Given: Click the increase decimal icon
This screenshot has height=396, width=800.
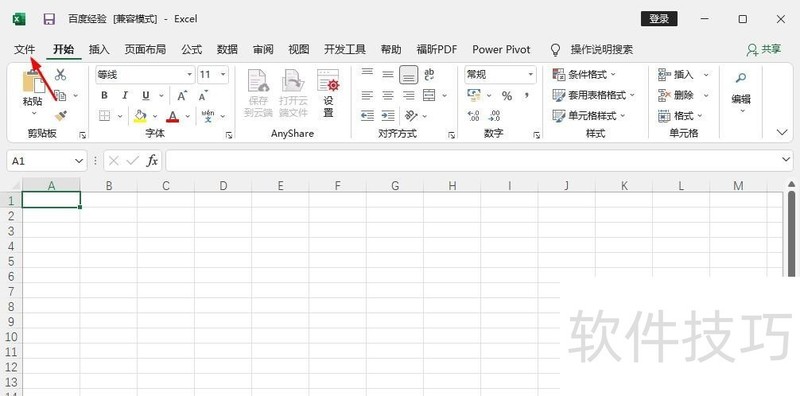Looking at the screenshot, I should (473, 116).
